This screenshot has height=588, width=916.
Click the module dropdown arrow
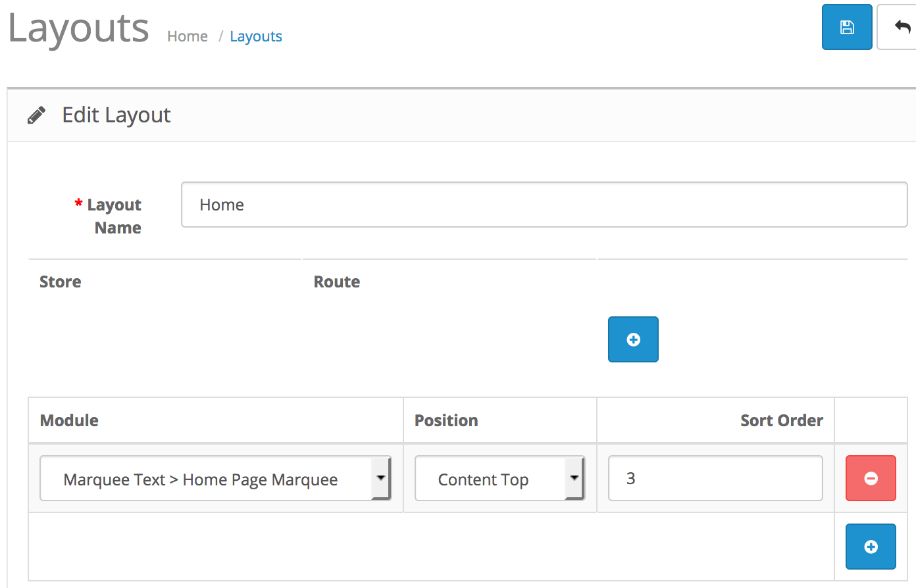(380, 478)
